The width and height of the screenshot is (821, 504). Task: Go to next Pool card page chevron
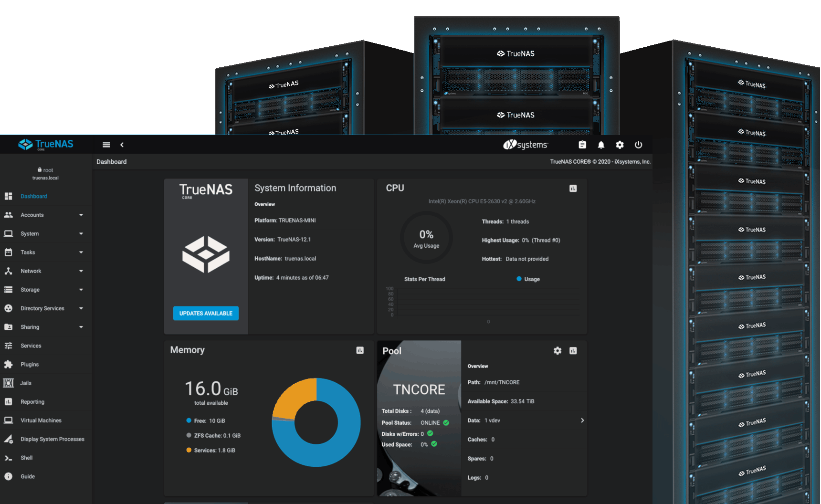tap(582, 420)
